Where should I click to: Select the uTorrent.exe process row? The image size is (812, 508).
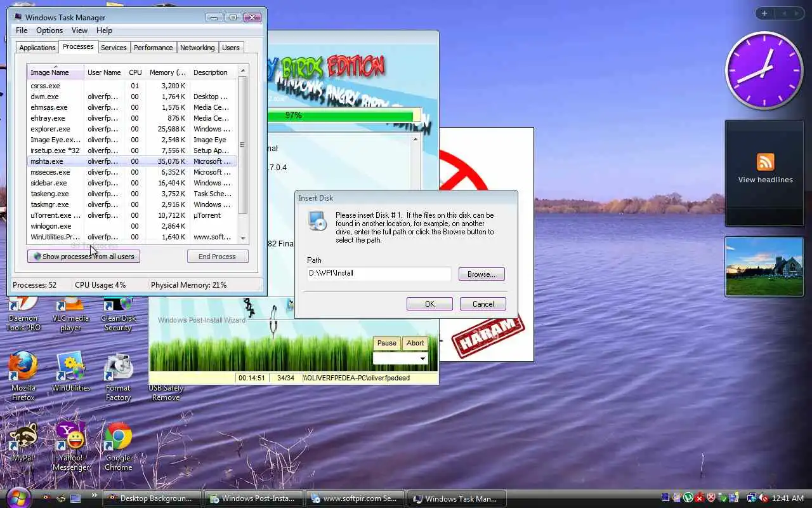pyautogui.click(x=132, y=215)
